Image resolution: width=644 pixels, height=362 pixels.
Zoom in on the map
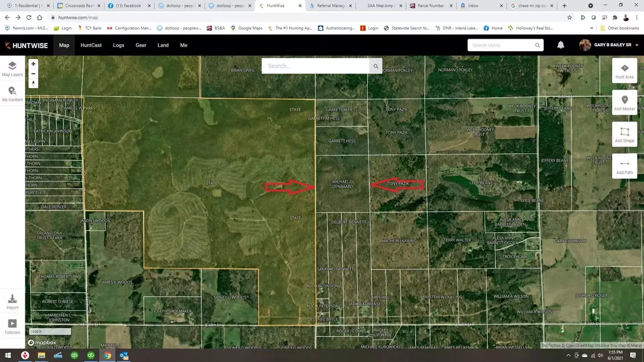(33, 64)
